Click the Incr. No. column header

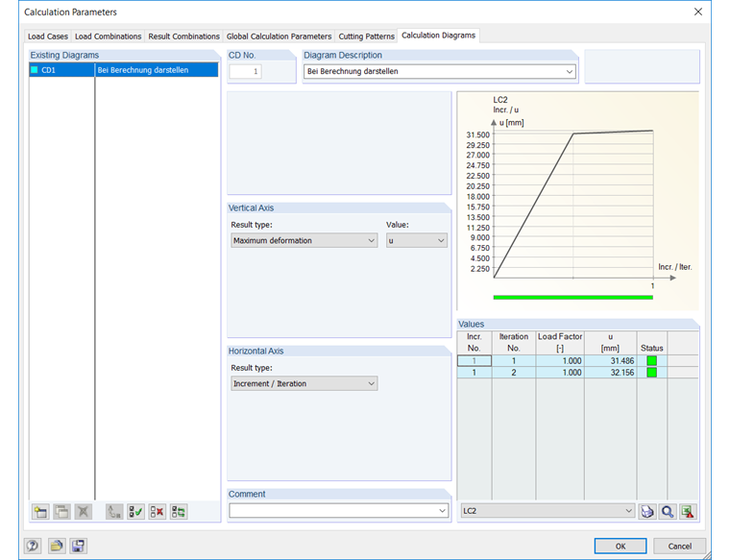474,342
